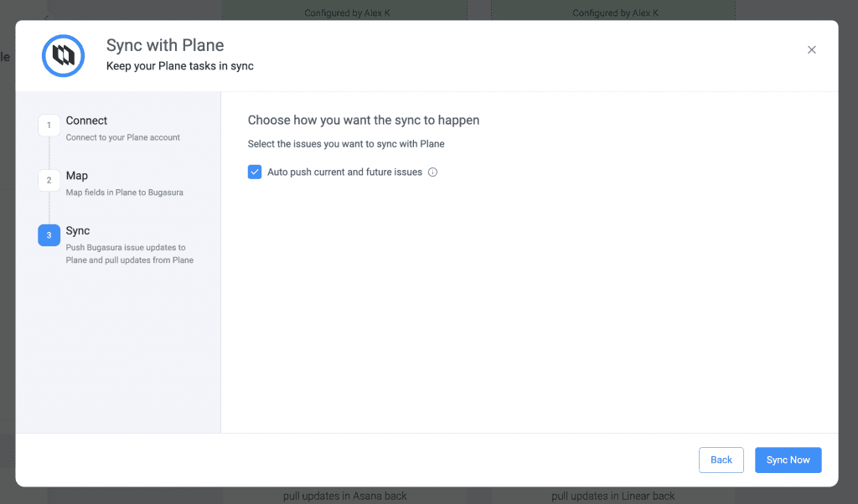Screen dimensions: 858x504
Task: Click the 'Auto push current and future issues' label
Action: click(344, 172)
